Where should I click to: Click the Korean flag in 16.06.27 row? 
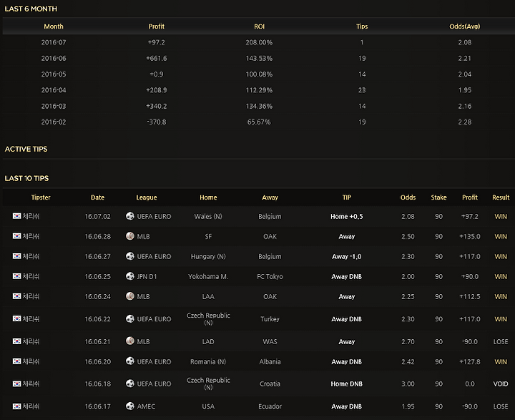[16, 256]
